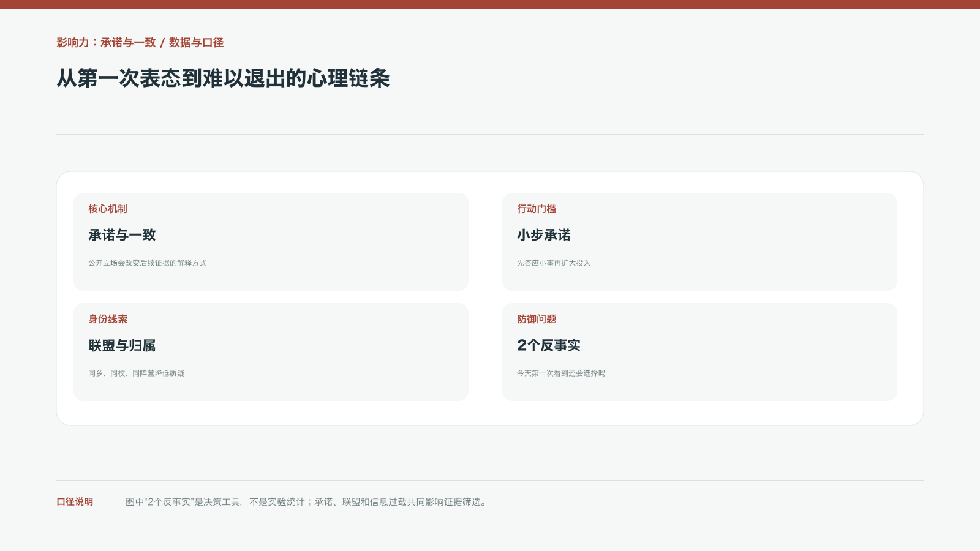
Task: Click the 身份线索 card label
Action: [108, 319]
